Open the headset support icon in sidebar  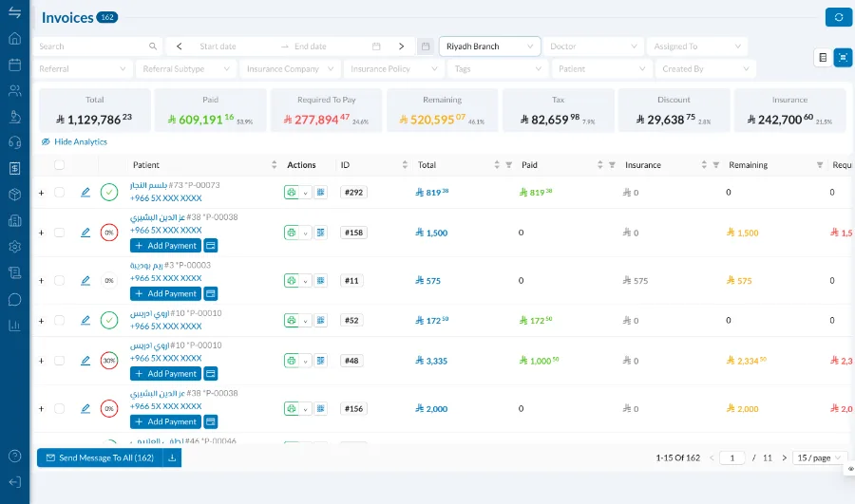click(x=14, y=142)
